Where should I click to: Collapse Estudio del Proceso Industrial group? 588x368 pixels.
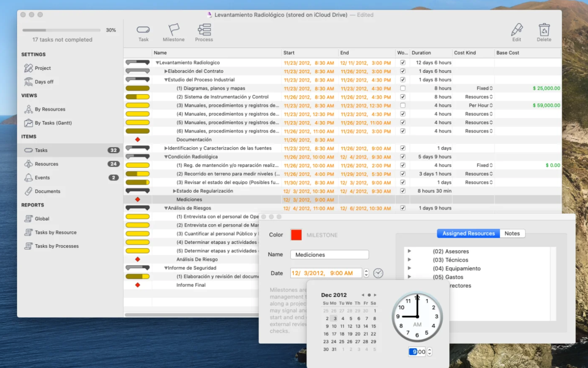point(166,80)
